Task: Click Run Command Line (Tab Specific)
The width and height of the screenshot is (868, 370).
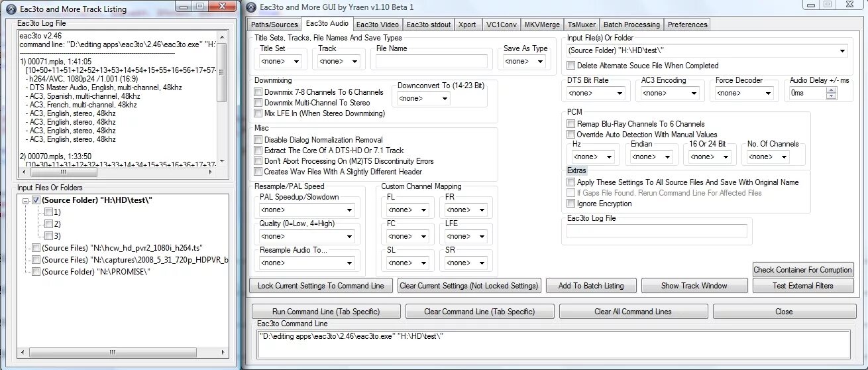Action: pyautogui.click(x=326, y=312)
